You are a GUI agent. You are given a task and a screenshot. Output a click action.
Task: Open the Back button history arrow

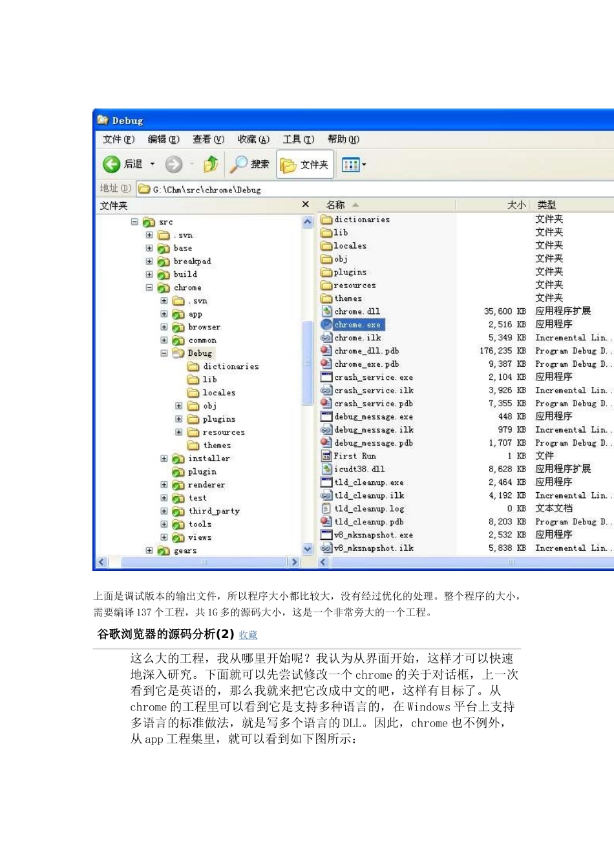[x=153, y=164]
